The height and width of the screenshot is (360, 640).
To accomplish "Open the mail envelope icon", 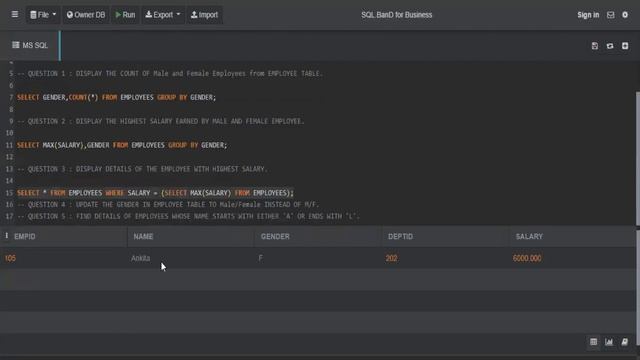I will pos(611,15).
